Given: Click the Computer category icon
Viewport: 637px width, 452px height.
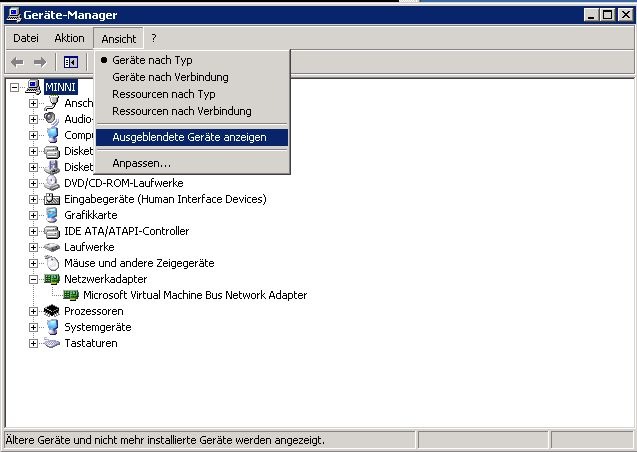Looking at the screenshot, I should coord(52,135).
